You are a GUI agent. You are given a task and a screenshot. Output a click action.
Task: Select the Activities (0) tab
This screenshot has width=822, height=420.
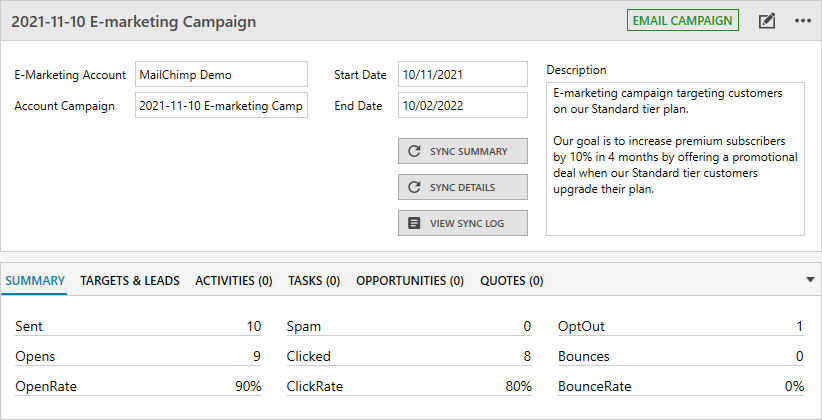(234, 281)
